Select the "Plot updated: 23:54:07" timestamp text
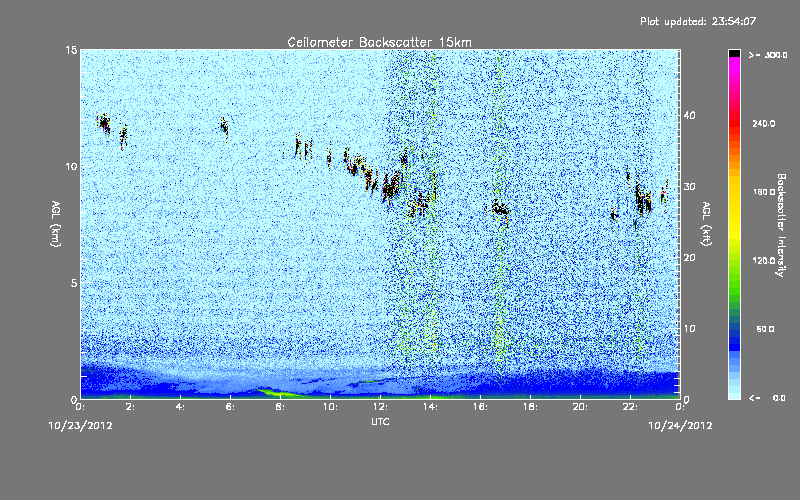Viewport: 800px width, 500px height. (698, 21)
